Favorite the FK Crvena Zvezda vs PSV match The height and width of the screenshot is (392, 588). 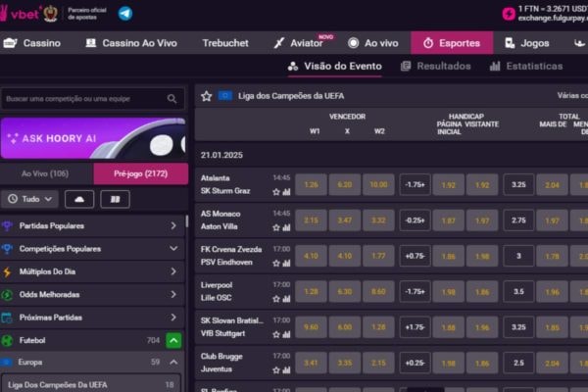(x=276, y=264)
